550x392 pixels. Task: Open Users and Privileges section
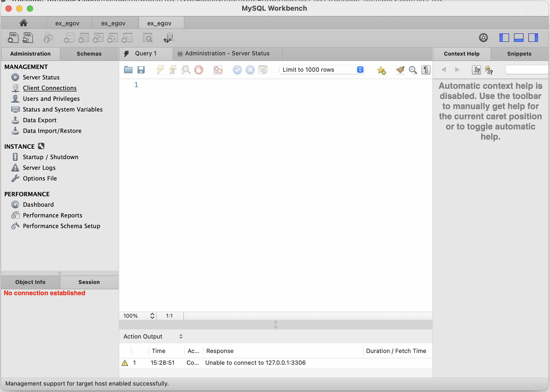51,99
